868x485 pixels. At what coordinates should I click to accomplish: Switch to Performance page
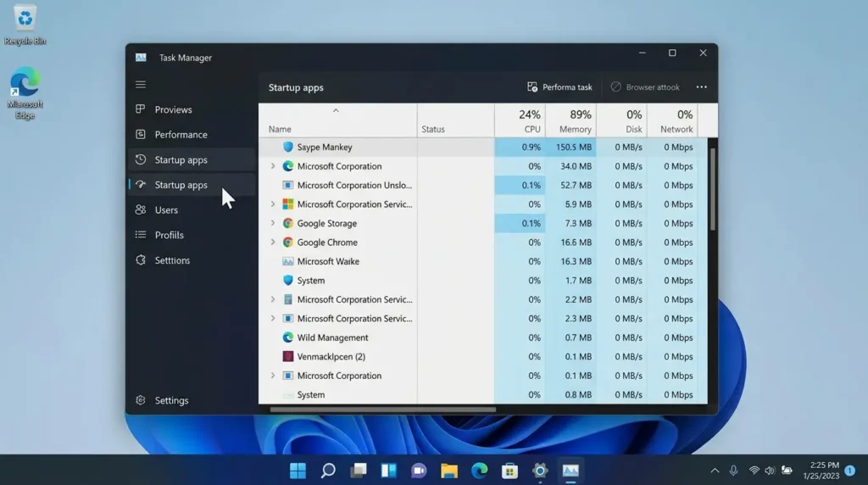pos(192,135)
